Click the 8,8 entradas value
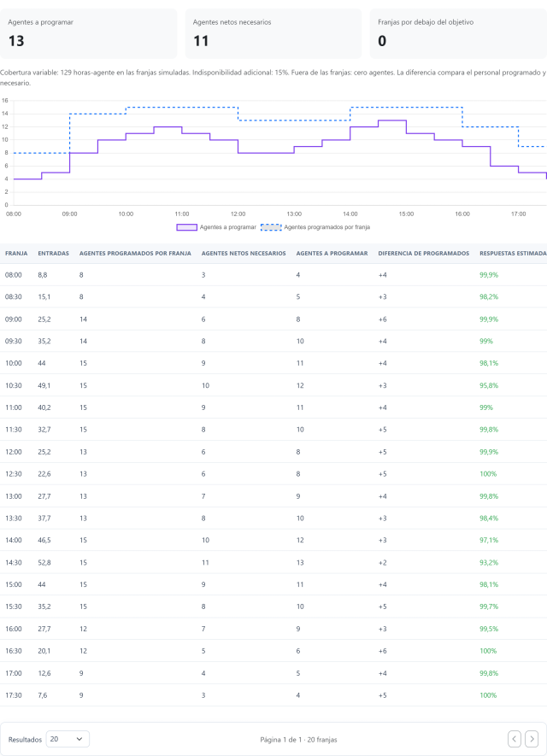Image resolution: width=547 pixels, height=756 pixels. click(x=43, y=275)
